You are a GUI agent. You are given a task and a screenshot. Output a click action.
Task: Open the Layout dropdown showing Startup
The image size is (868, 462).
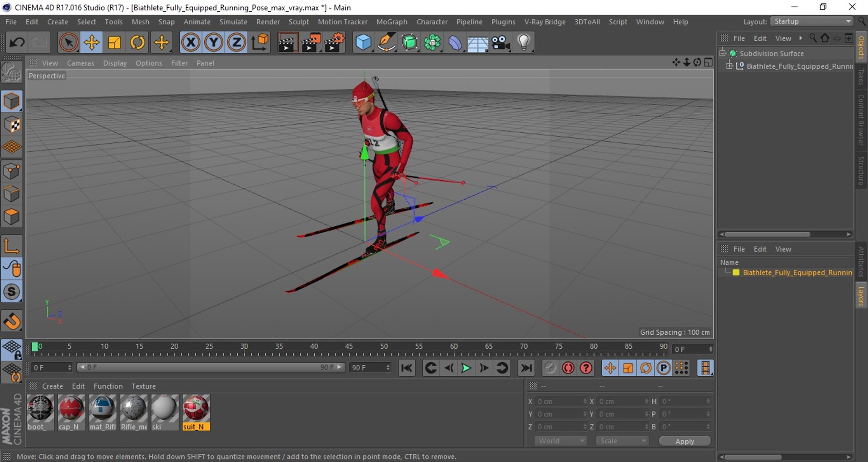click(812, 22)
